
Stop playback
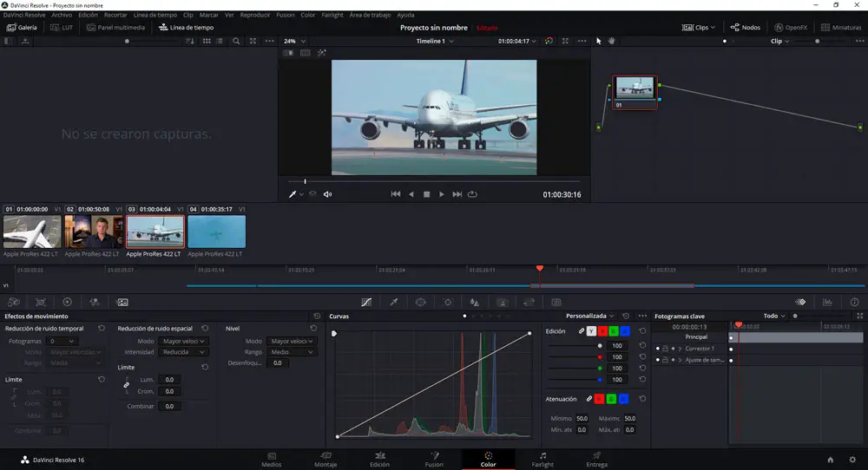pyautogui.click(x=426, y=194)
